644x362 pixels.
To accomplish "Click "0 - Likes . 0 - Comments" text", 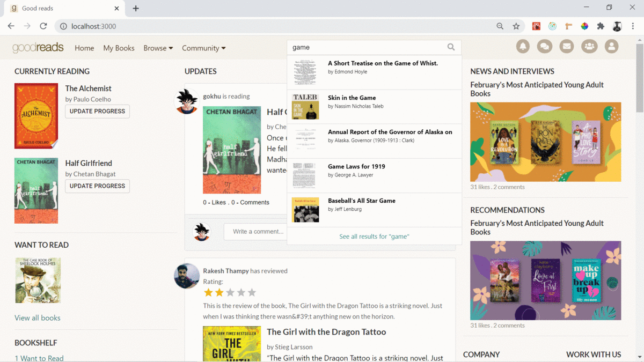I will tap(236, 202).
